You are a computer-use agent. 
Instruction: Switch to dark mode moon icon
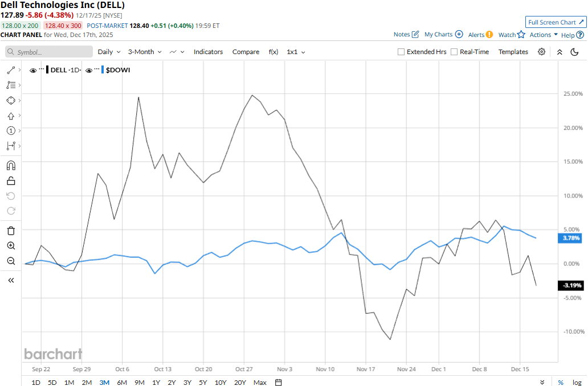tap(574, 52)
